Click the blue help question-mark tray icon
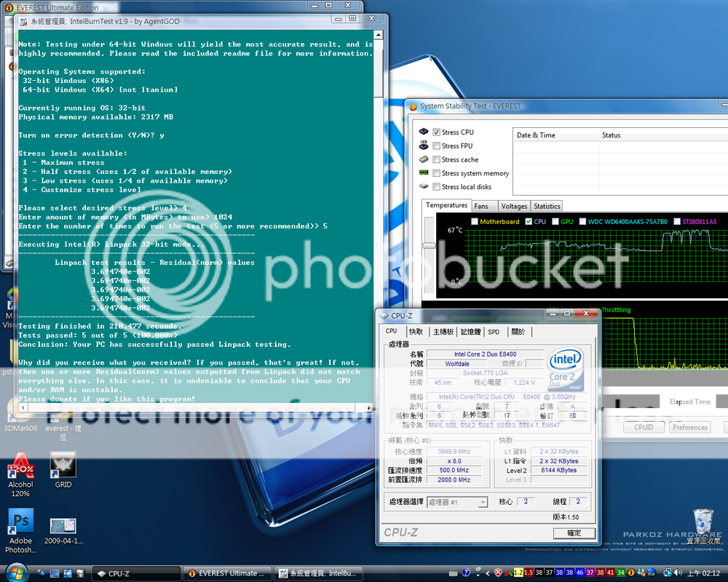 [x=466, y=573]
